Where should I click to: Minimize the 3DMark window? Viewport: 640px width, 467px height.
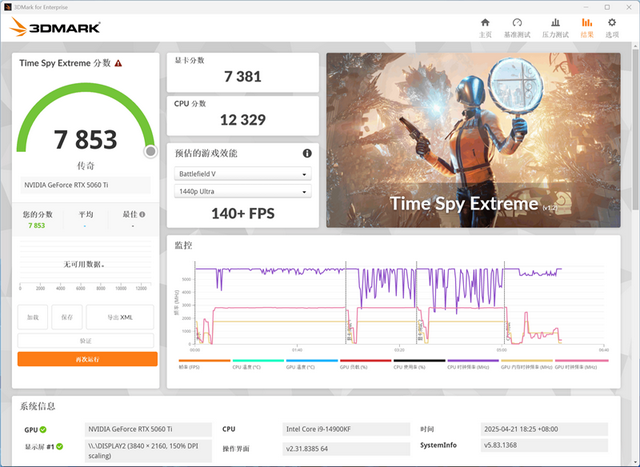[x=586, y=7]
